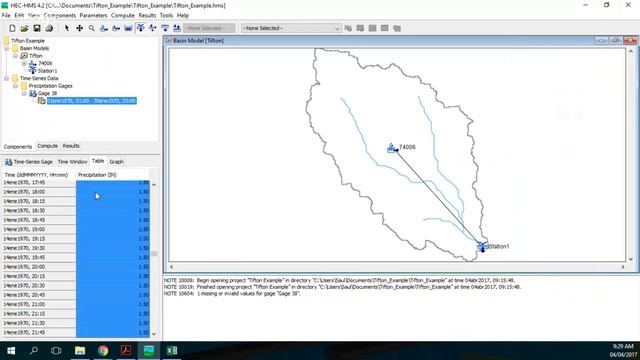The image size is (640, 360).
Task: Click the third results toolbar icon
Action: (373, 28)
